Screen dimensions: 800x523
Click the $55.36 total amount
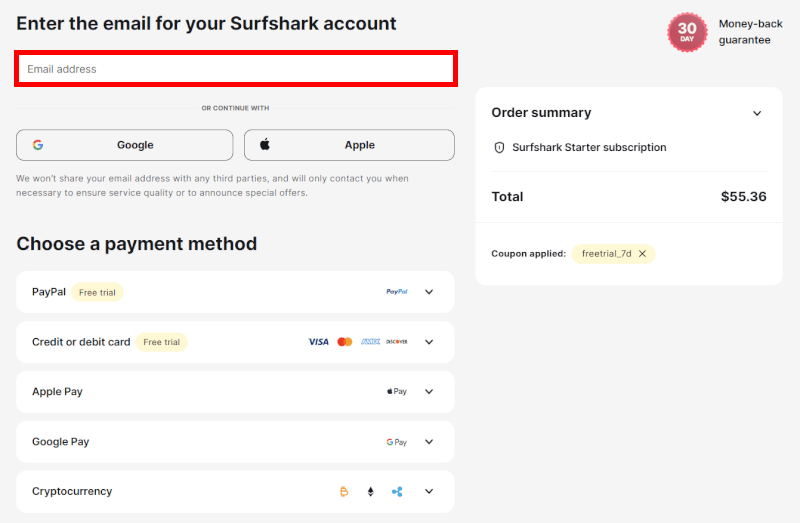click(743, 196)
